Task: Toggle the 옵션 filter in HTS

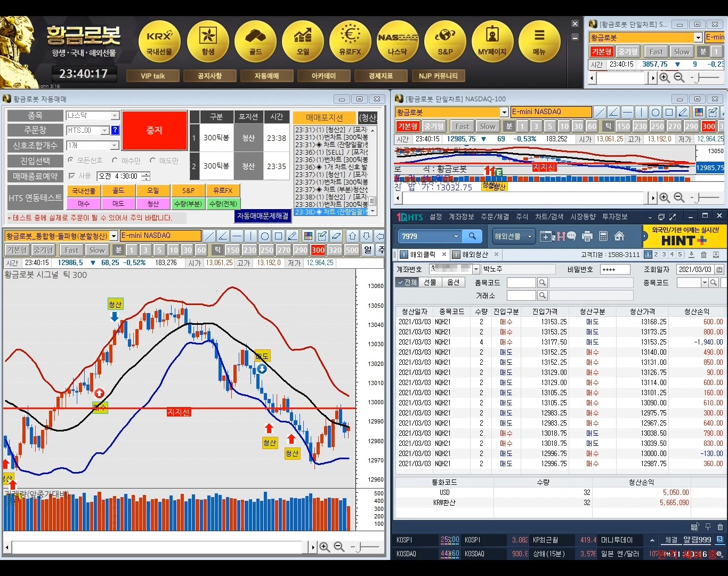Action: [x=453, y=282]
